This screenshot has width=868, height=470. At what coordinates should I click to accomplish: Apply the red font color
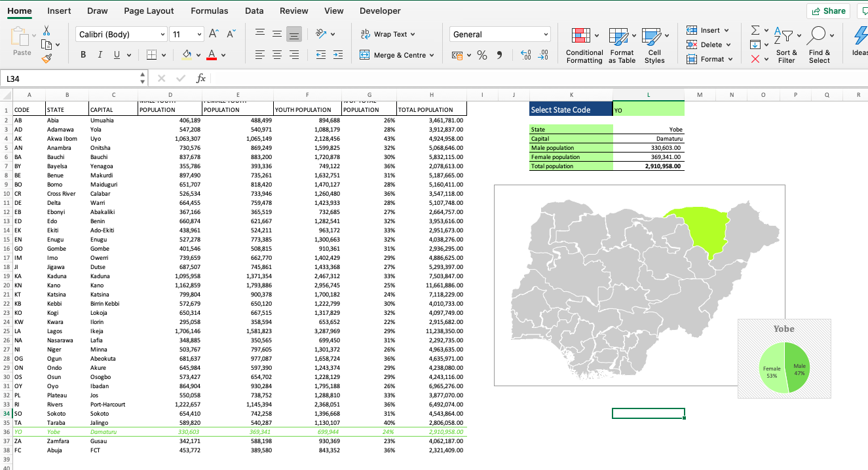click(211, 55)
